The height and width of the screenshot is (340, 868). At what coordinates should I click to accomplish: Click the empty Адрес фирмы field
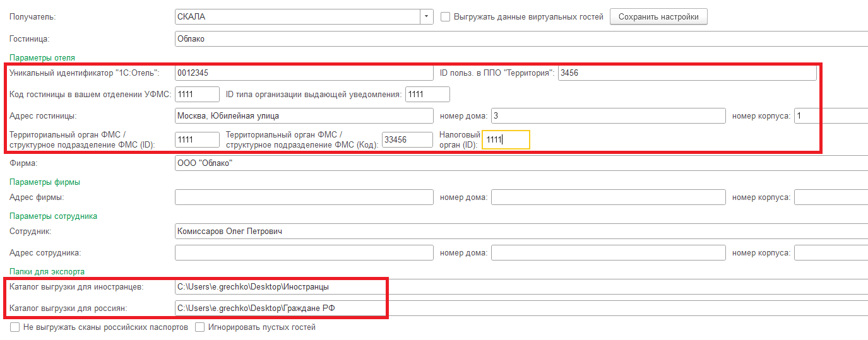(x=304, y=197)
